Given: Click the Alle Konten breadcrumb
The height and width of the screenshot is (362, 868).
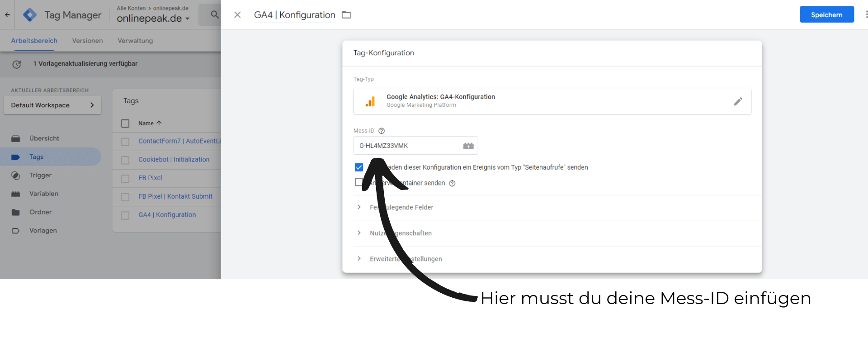Looking at the screenshot, I should 131,8.
